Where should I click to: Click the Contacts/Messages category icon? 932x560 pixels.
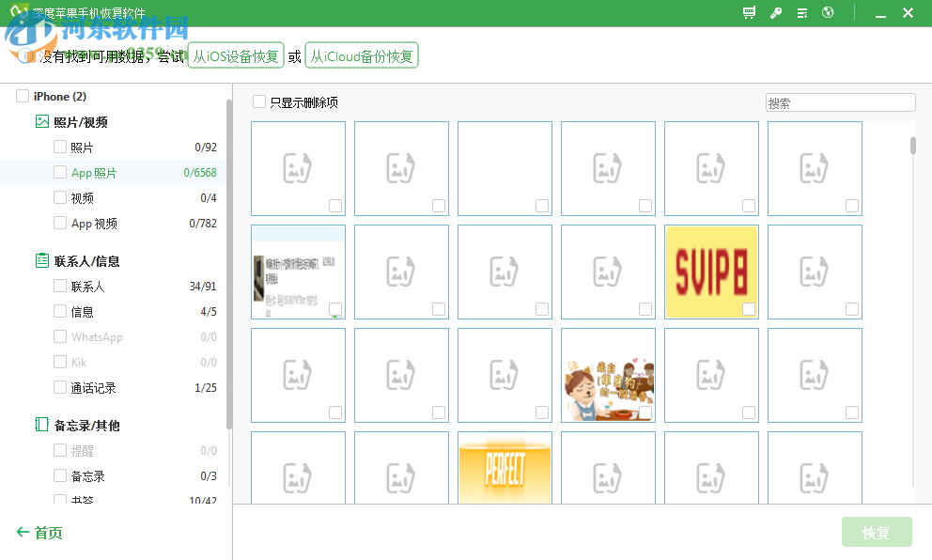click(x=41, y=260)
